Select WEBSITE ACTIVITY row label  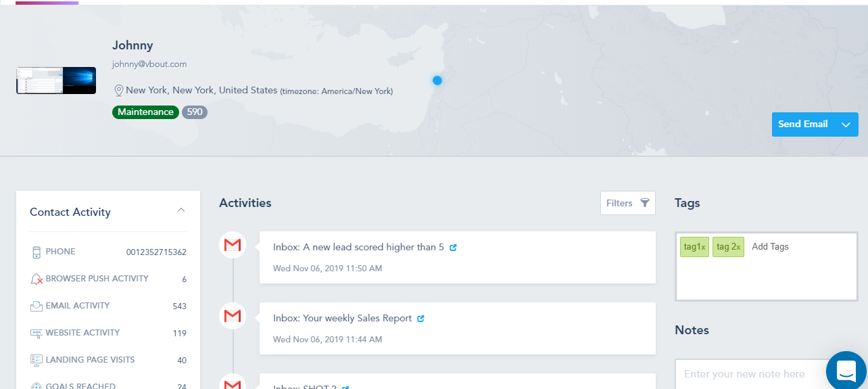pos(83,333)
